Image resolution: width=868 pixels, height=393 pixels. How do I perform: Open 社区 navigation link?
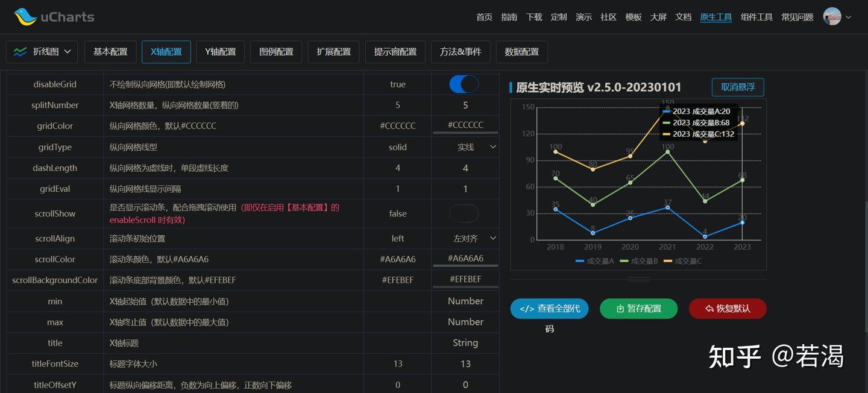pos(609,17)
